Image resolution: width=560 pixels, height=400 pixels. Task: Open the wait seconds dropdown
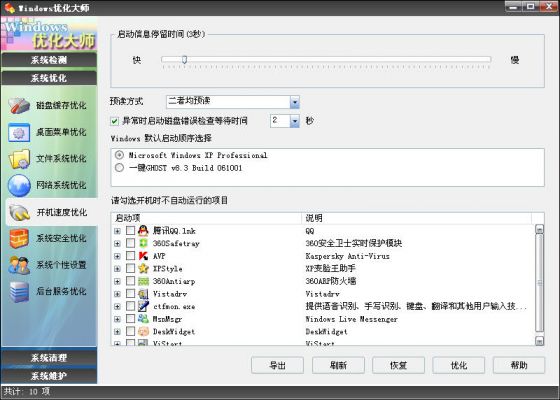(295, 121)
